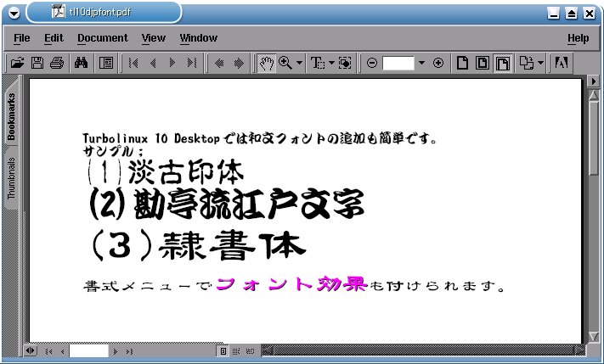Toggle navigation pane from status bar button
604x364 pixels.
[30, 351]
